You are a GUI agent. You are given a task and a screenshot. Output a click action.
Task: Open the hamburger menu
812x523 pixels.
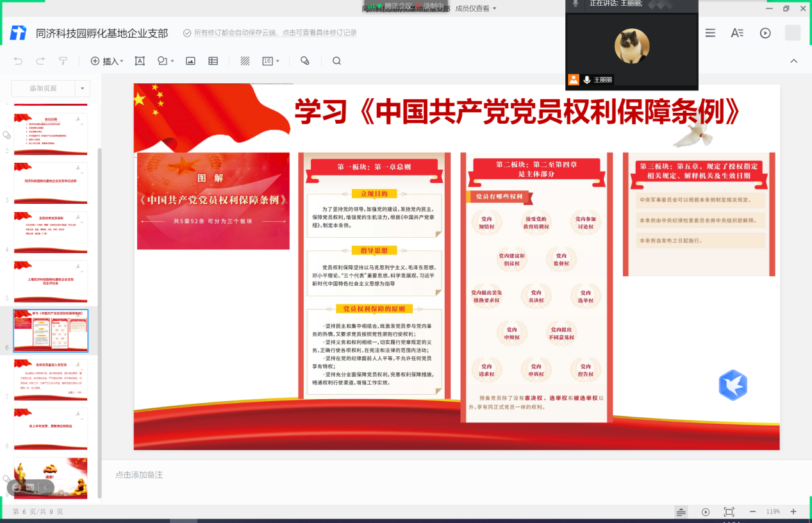tap(710, 33)
